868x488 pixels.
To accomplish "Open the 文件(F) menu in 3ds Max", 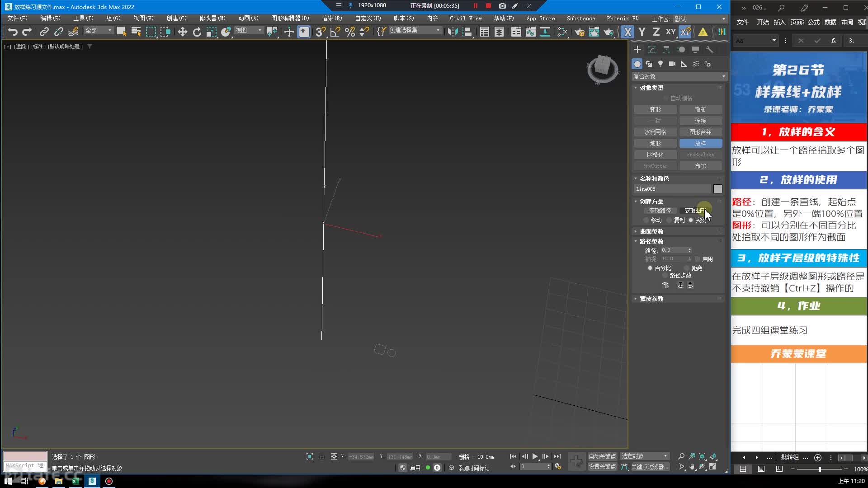I will [18, 19].
